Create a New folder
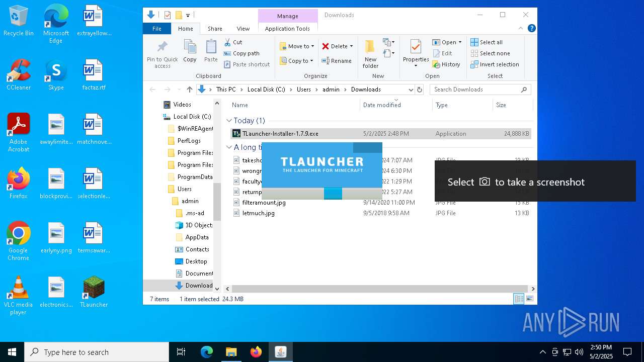Viewport: 644px width, 362px height. click(x=370, y=54)
